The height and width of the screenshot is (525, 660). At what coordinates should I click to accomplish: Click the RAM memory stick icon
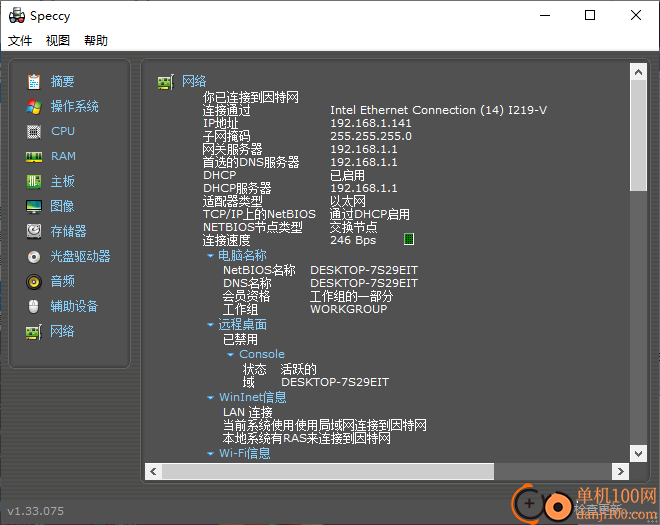coord(34,157)
